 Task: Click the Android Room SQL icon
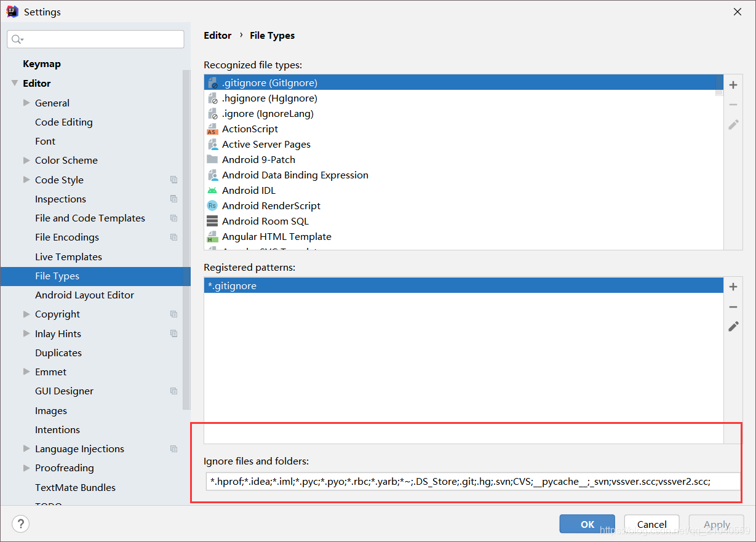pos(212,221)
